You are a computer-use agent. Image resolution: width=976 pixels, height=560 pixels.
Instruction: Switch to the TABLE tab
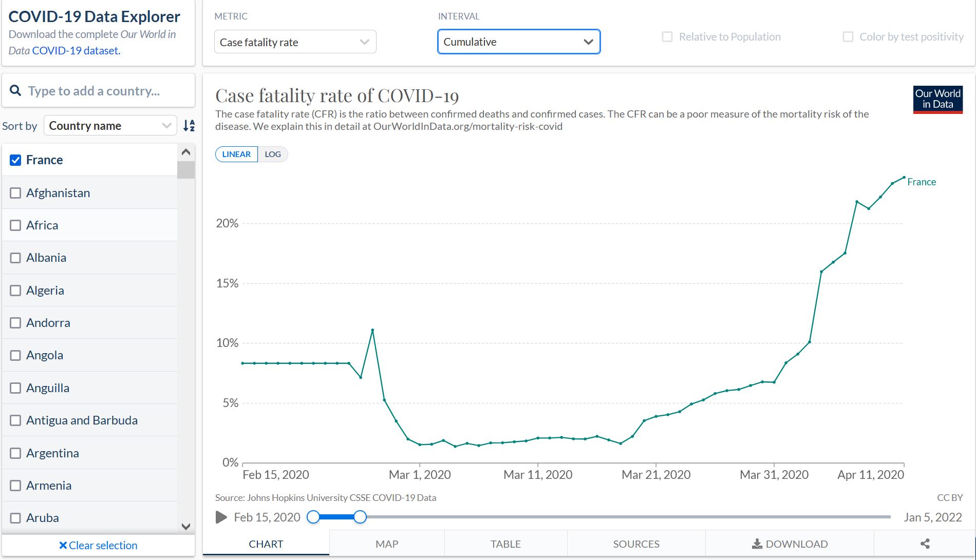[x=506, y=544]
